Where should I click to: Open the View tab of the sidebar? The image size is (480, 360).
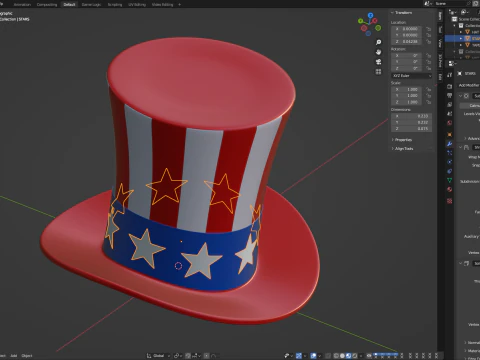click(440, 43)
